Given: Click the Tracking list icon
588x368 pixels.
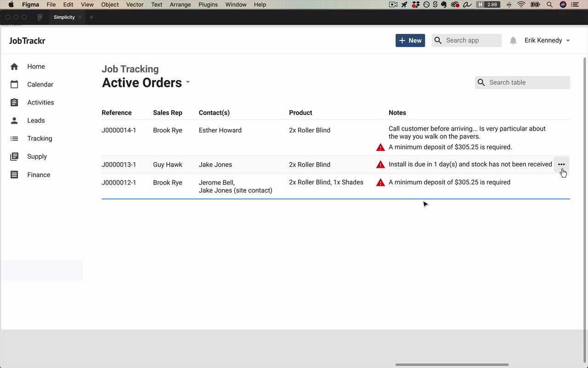Looking at the screenshot, I should tap(14, 138).
